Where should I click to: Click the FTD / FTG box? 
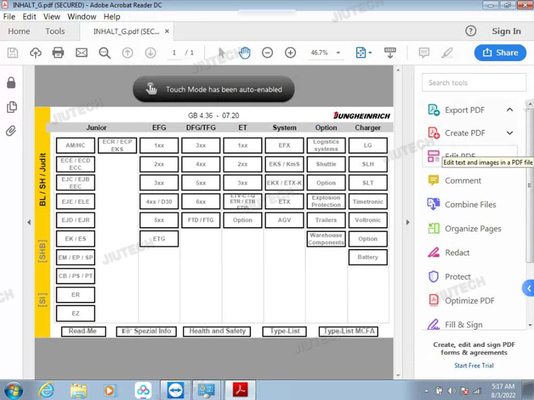201,220
